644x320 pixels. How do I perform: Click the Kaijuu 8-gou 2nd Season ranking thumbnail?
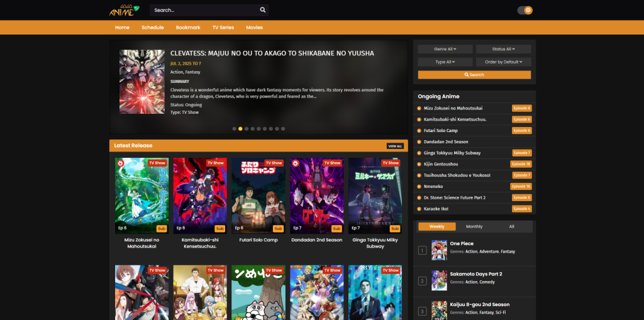439,311
